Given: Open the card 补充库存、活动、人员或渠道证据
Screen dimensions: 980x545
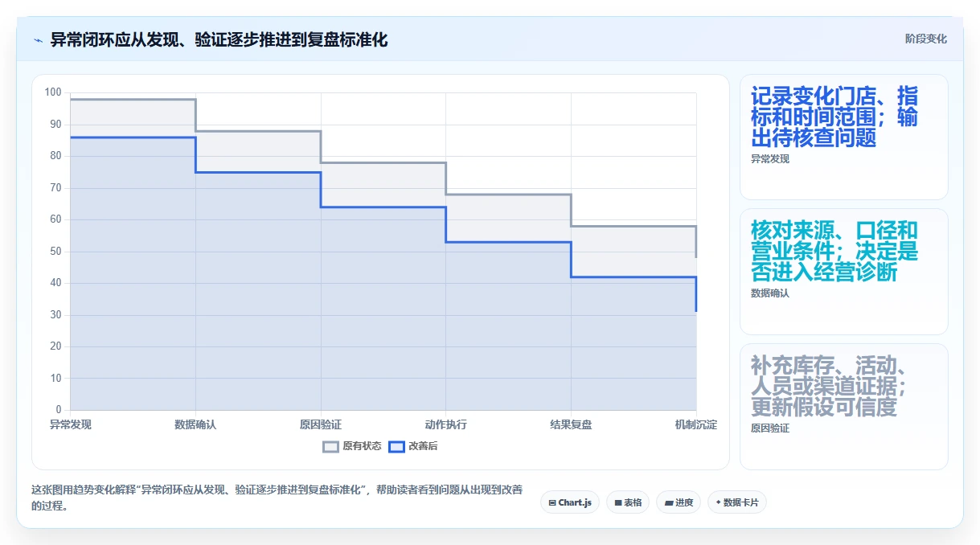Looking at the screenshot, I should click(844, 407).
